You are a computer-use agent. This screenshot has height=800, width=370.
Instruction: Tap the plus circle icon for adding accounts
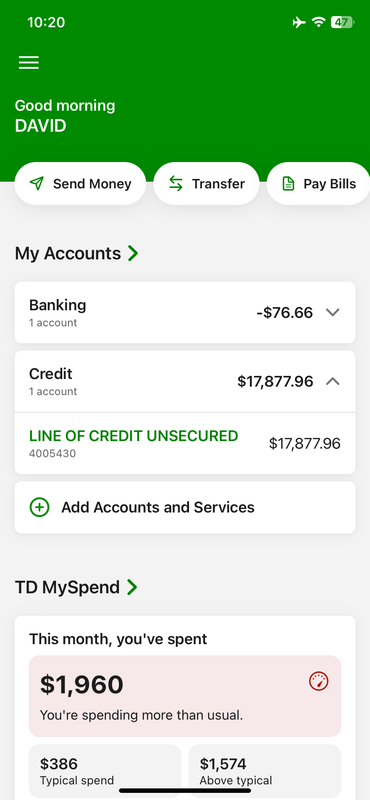pos(39,507)
